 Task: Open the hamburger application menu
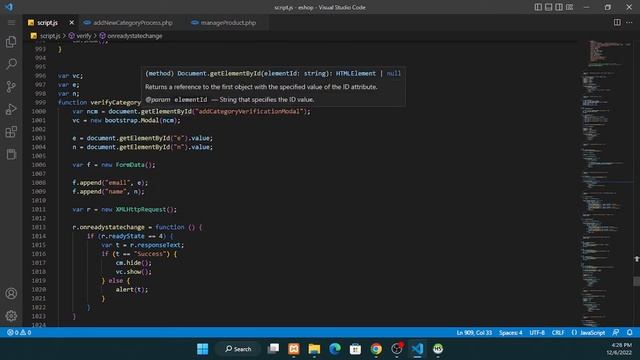pos(11,22)
